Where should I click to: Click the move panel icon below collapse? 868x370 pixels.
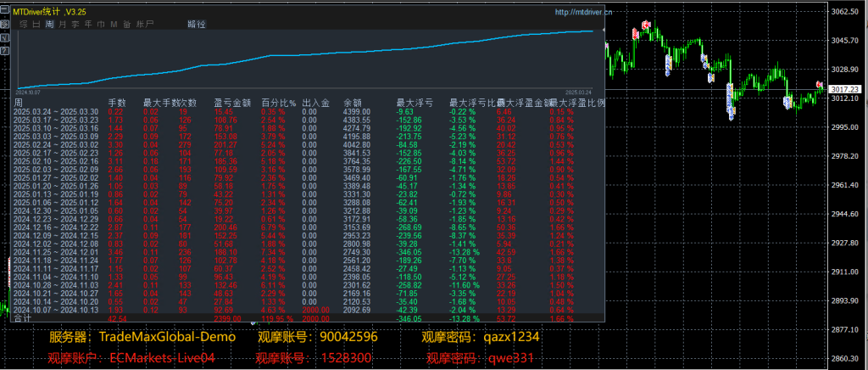tap(5, 25)
